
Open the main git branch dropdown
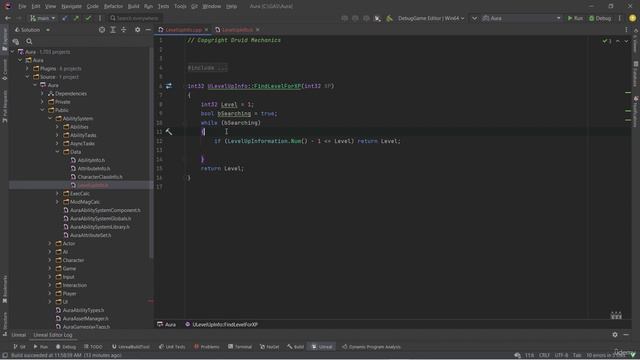pyautogui.click(x=42, y=18)
